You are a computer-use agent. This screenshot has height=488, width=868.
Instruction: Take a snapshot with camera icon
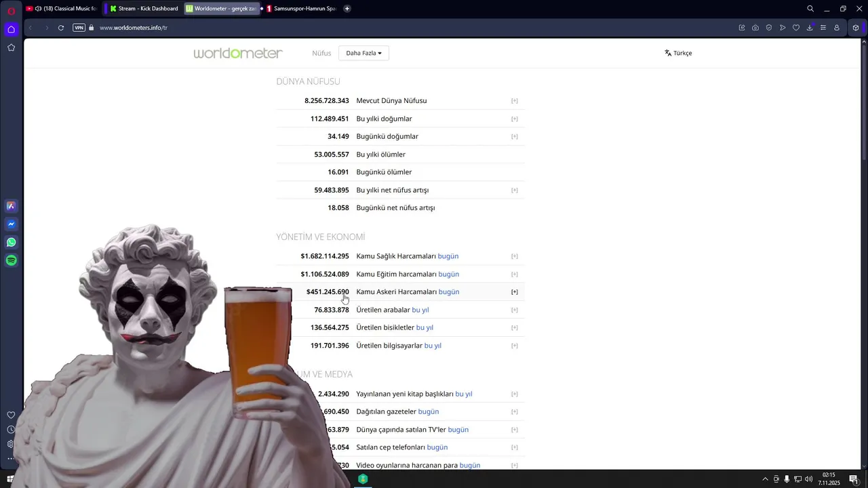tap(755, 28)
